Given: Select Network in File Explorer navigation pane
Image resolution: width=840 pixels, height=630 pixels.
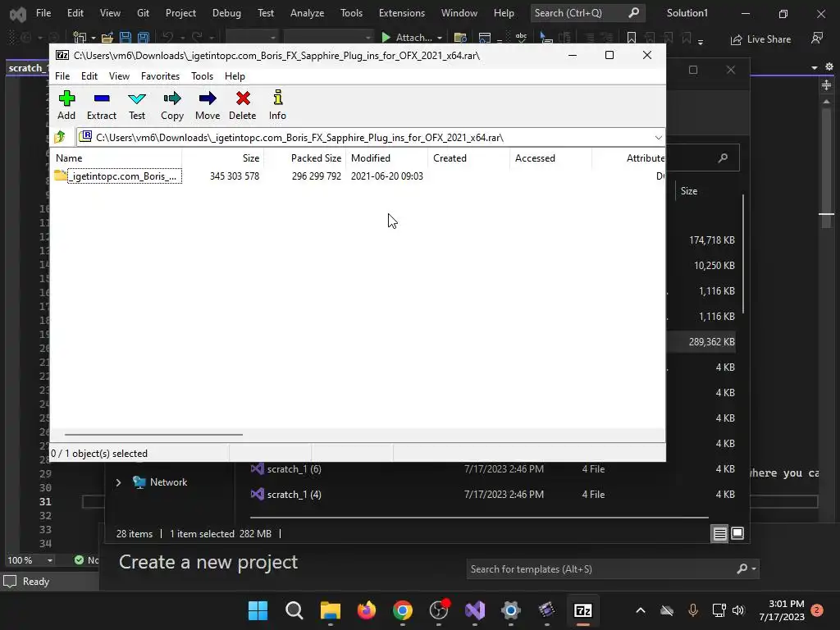Looking at the screenshot, I should pyautogui.click(x=161, y=482).
